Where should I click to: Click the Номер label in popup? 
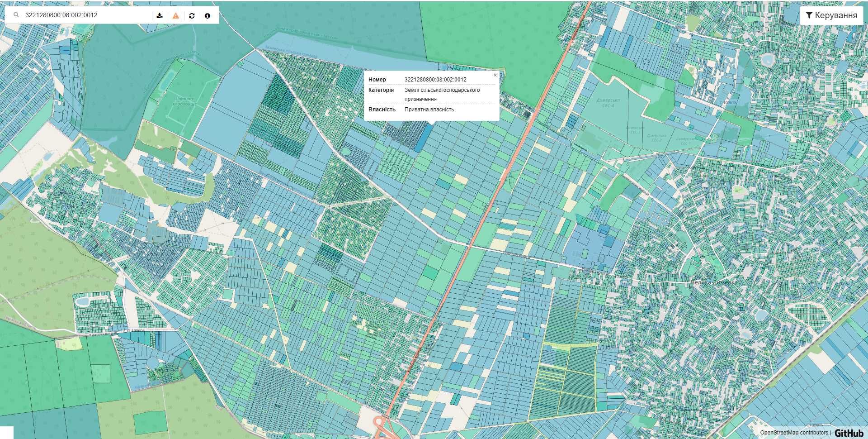(377, 80)
